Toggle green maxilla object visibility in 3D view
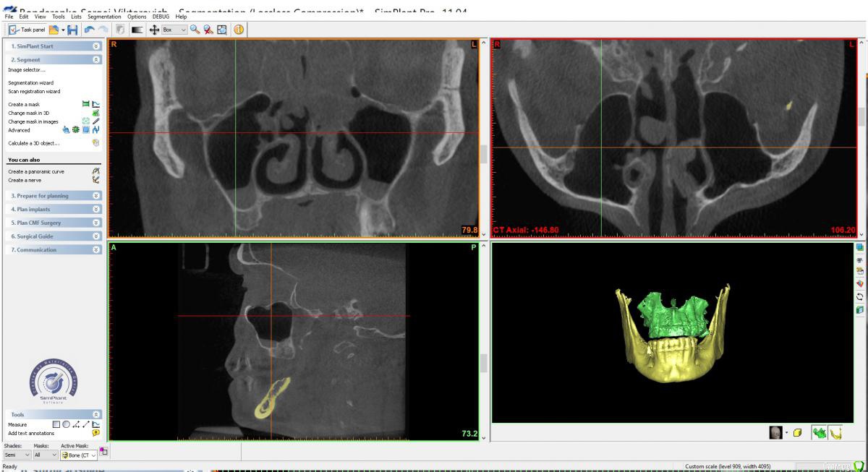This screenshot has height=472, width=868. point(820,433)
